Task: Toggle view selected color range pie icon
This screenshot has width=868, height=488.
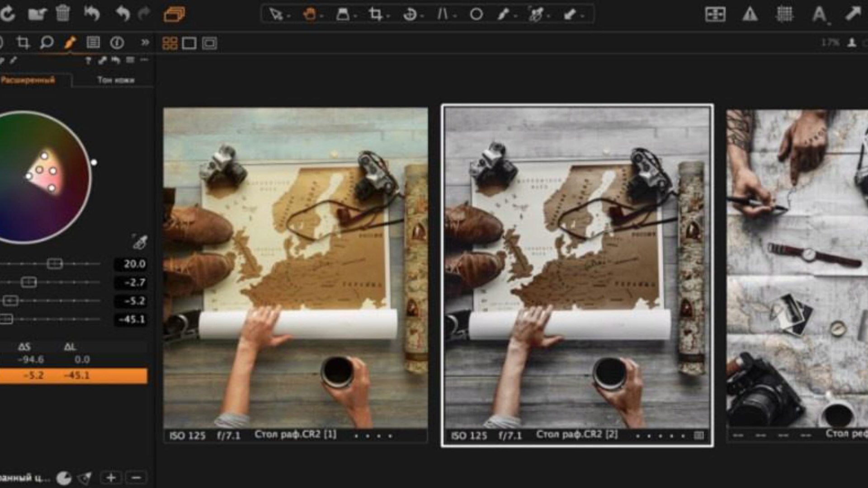Action: point(64,478)
